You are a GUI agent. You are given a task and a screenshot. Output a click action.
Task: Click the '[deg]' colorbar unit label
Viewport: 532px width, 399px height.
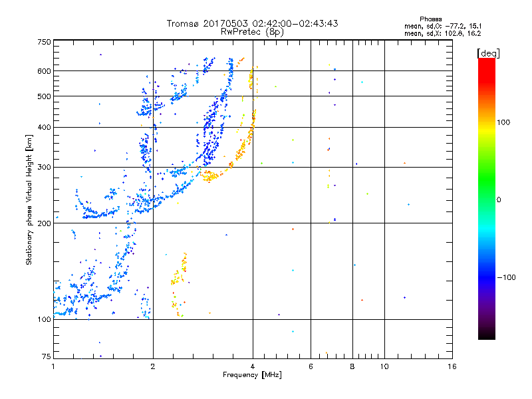point(488,53)
